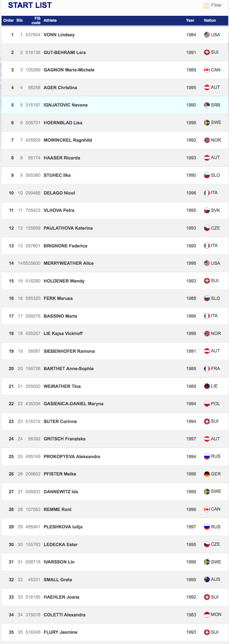
Task: Open athlete GUT-BEHRAMI Lara
Action: click(65, 52)
